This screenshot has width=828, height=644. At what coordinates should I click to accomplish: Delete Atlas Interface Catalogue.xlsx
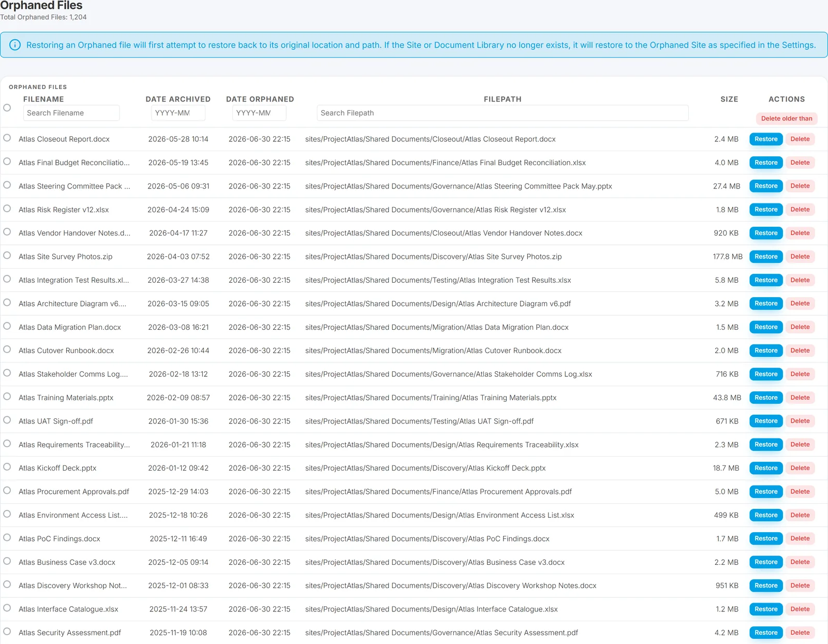coord(800,609)
